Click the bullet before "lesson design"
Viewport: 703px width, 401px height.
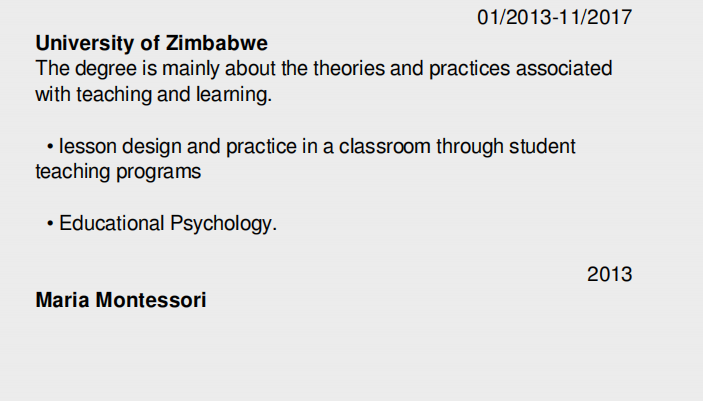[49, 147]
